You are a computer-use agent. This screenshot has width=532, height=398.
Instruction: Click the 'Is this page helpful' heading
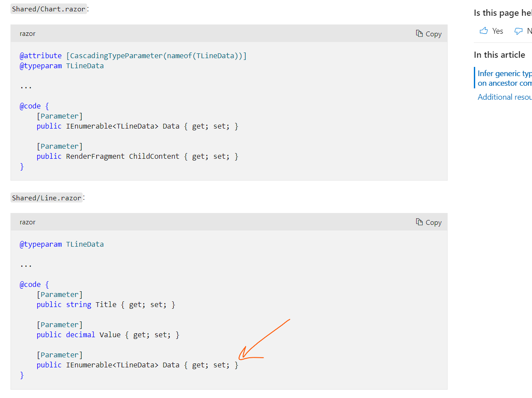[503, 13]
